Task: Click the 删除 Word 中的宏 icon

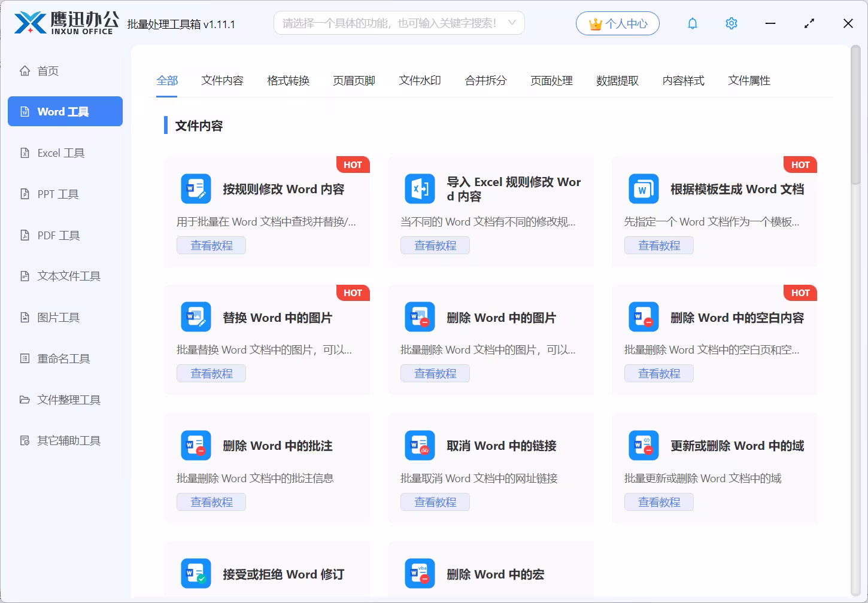Action: (420, 574)
